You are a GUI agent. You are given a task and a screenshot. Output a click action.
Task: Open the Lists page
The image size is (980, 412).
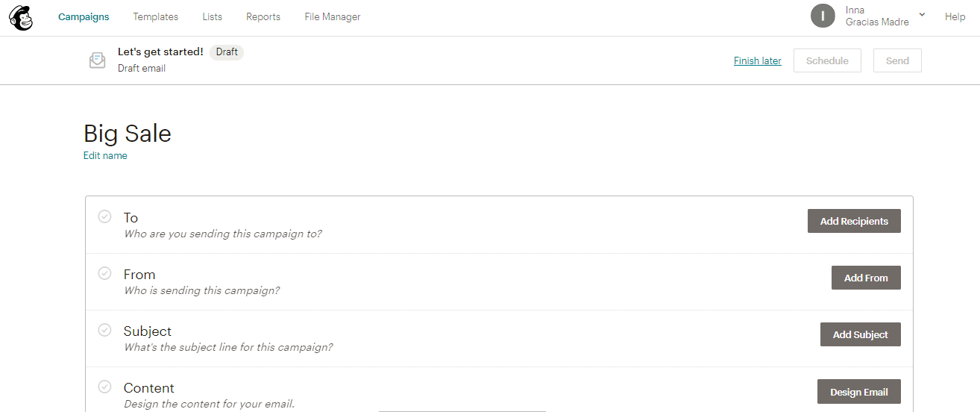[212, 16]
